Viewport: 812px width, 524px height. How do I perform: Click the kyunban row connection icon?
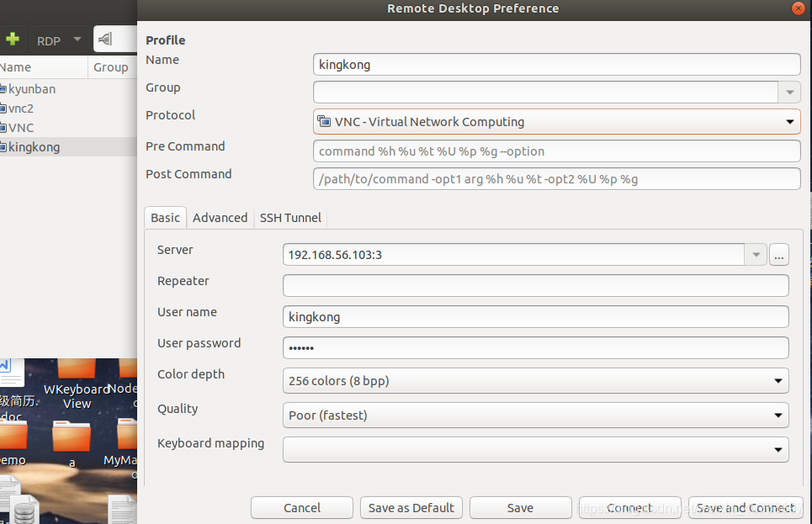point(3,89)
